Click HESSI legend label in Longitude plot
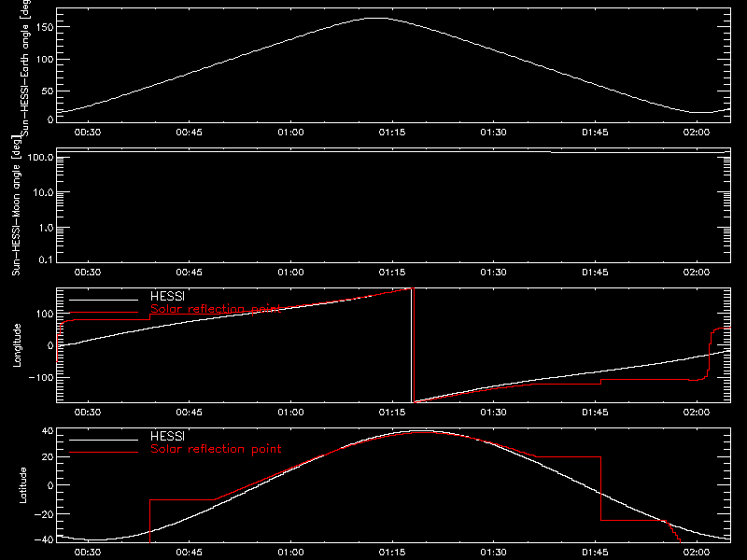 pyautogui.click(x=167, y=296)
